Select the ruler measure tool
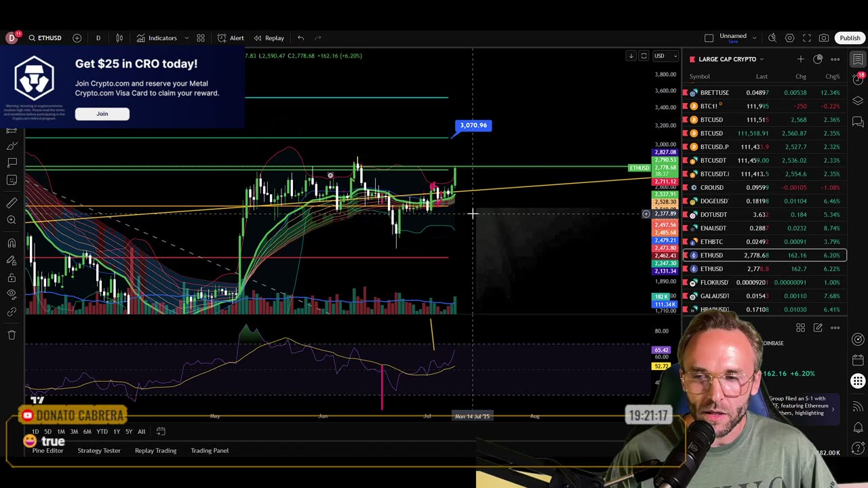 (x=12, y=203)
